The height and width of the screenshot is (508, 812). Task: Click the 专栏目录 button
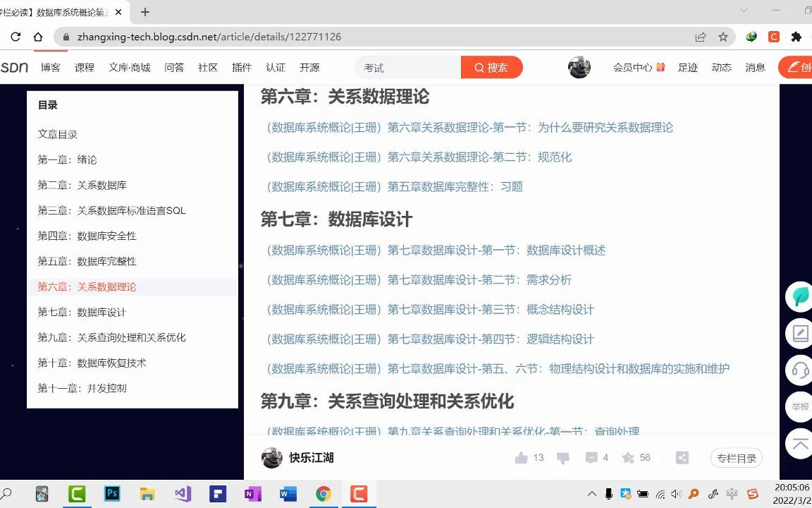click(x=737, y=457)
